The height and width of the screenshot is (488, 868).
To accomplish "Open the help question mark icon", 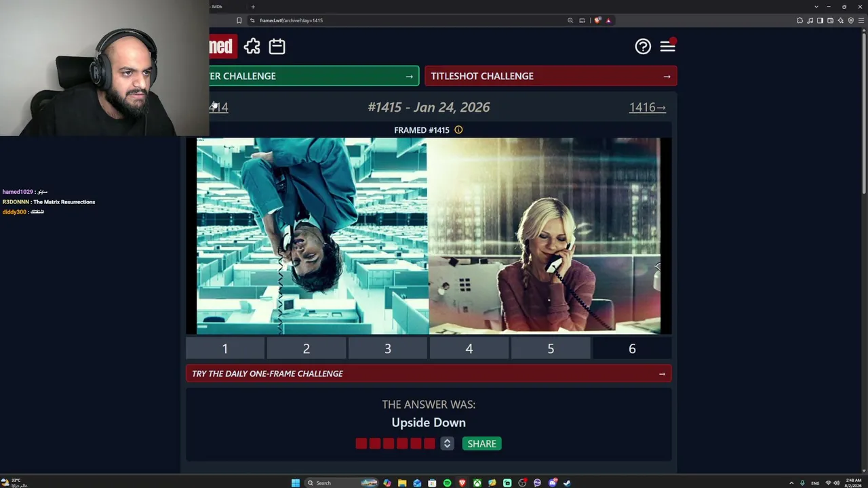I will point(643,46).
